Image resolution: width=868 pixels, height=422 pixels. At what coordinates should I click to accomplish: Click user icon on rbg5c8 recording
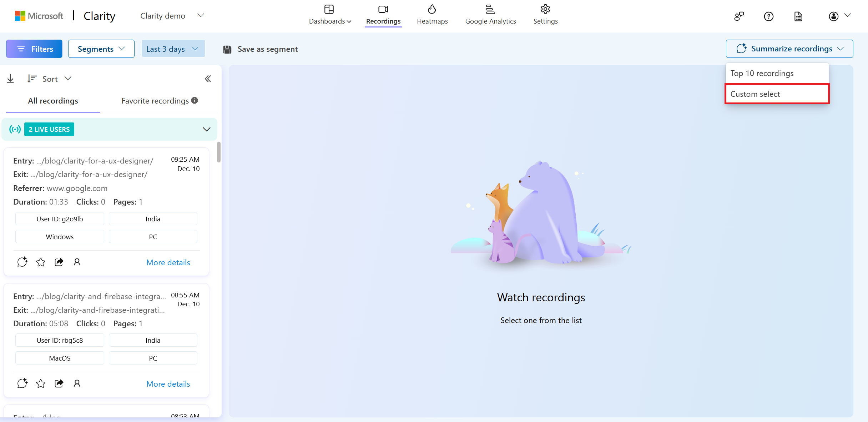tap(77, 383)
